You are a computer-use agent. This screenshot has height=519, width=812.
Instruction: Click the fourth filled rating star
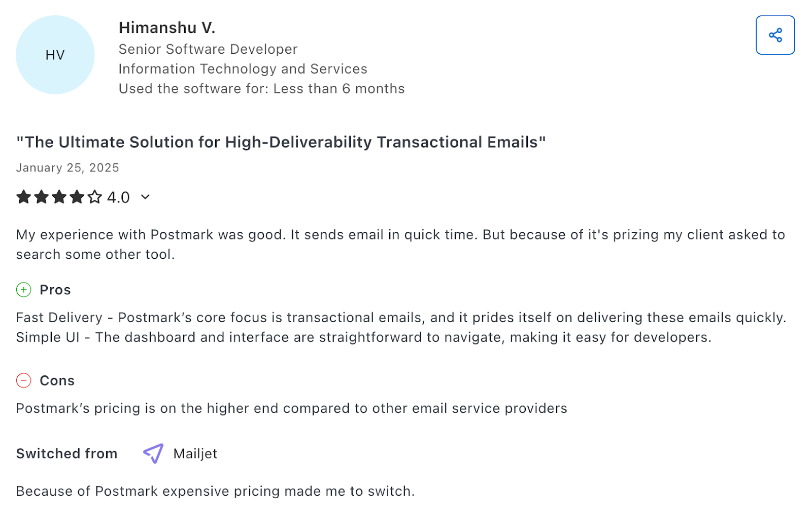[x=77, y=197]
